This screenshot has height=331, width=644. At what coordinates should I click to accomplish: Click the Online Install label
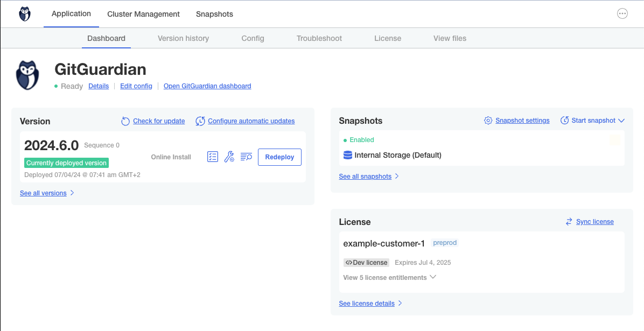[x=171, y=157]
